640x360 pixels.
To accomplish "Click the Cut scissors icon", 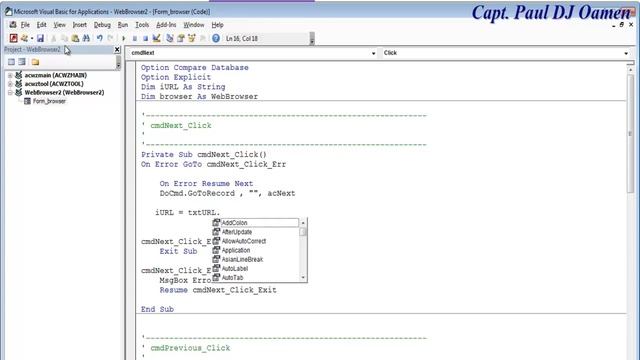I will (53, 38).
